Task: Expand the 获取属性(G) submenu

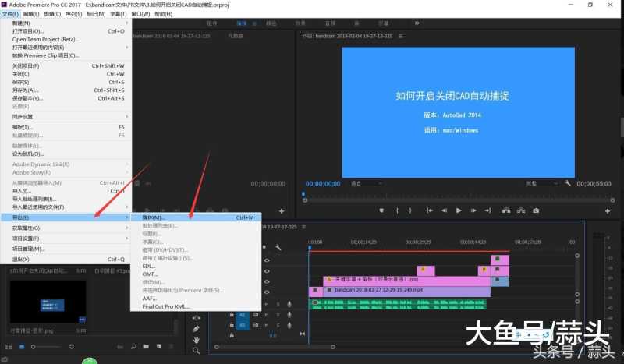Action: click(66, 228)
